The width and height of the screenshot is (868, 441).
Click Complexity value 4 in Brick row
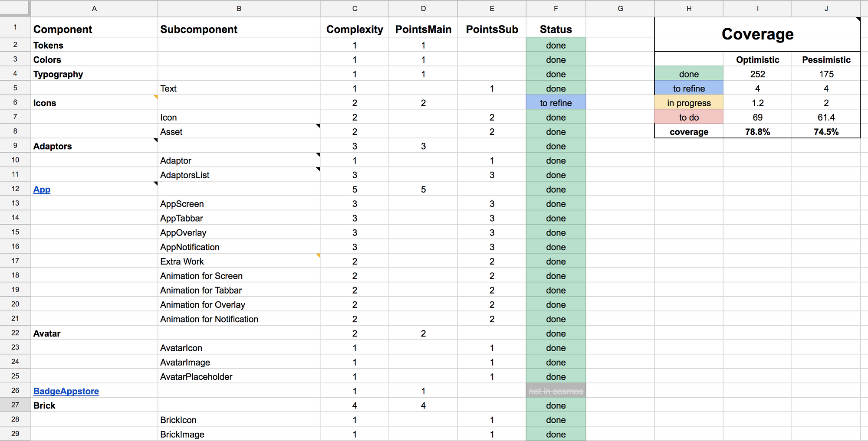[x=355, y=405]
